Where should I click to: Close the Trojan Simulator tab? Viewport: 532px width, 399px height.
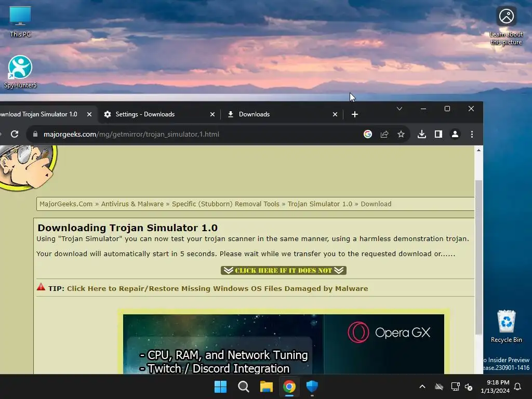click(89, 114)
